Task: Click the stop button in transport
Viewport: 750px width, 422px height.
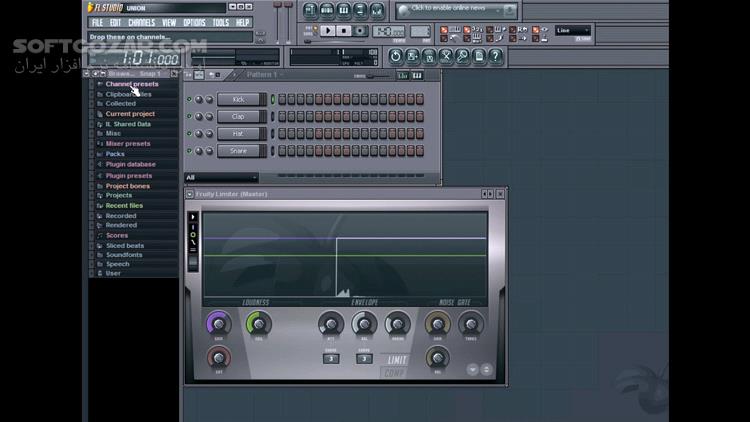Action: click(343, 31)
